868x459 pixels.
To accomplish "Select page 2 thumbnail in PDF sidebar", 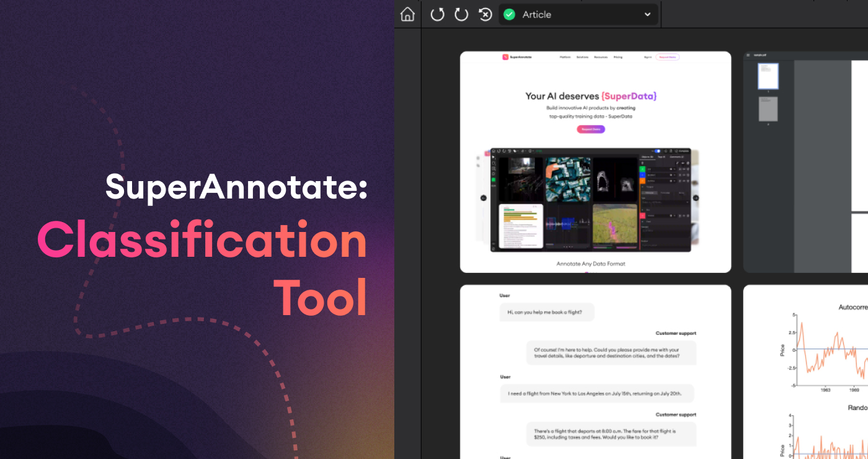I will [768, 109].
